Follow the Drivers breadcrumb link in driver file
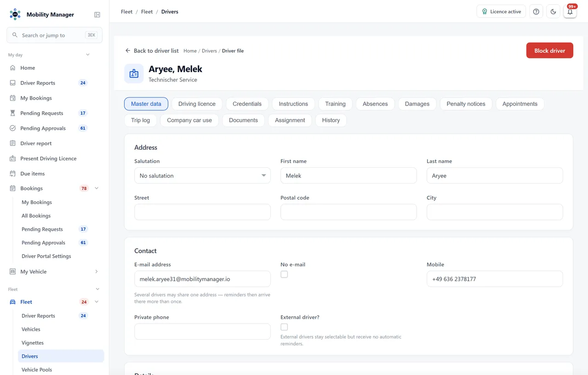The height and width of the screenshot is (375, 588). 209,51
